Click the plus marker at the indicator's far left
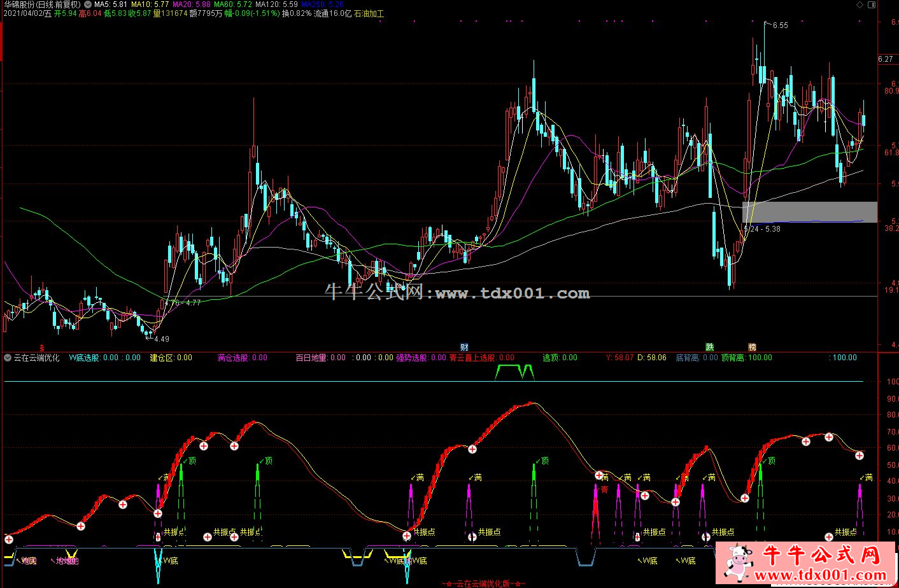899x588 pixels. pos(9,540)
